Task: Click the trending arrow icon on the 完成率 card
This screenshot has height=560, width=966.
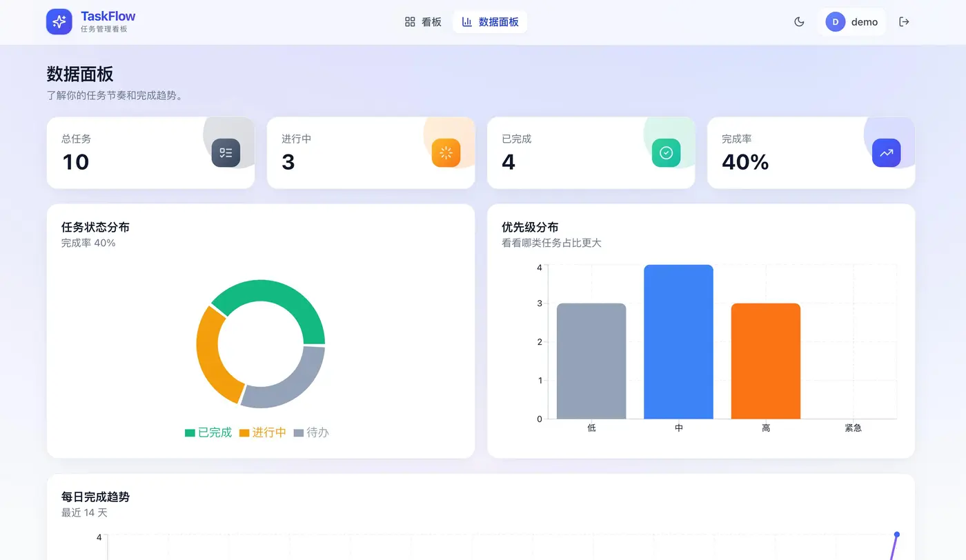Action: 886,153
